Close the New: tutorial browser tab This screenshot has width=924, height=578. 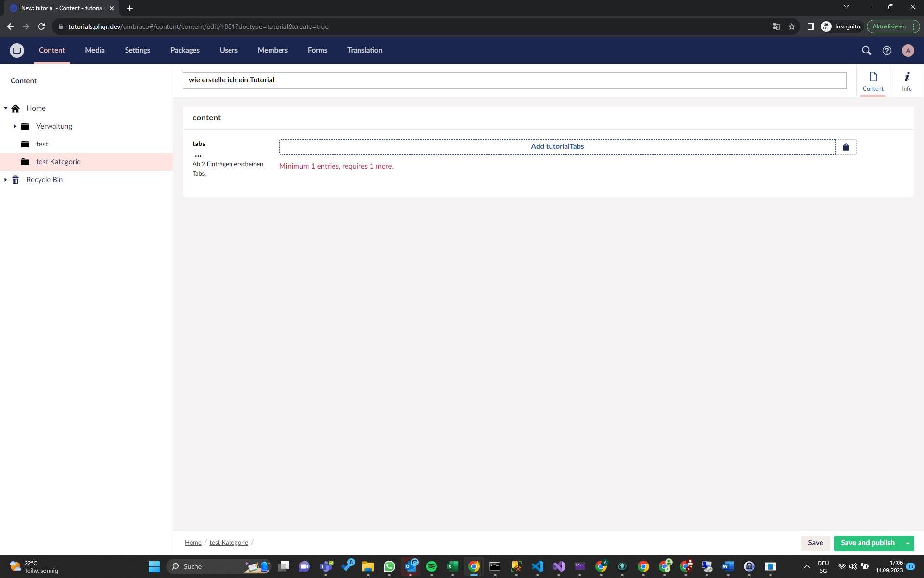(111, 8)
